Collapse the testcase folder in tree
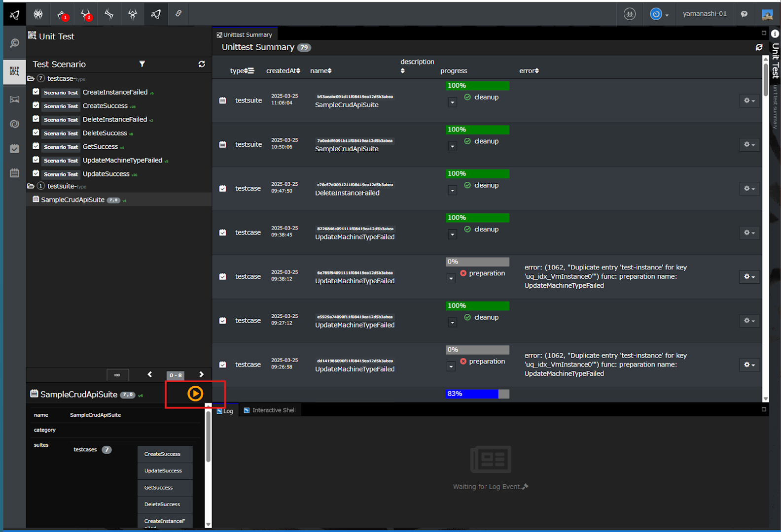The width and height of the screenshot is (781, 532). click(31, 78)
